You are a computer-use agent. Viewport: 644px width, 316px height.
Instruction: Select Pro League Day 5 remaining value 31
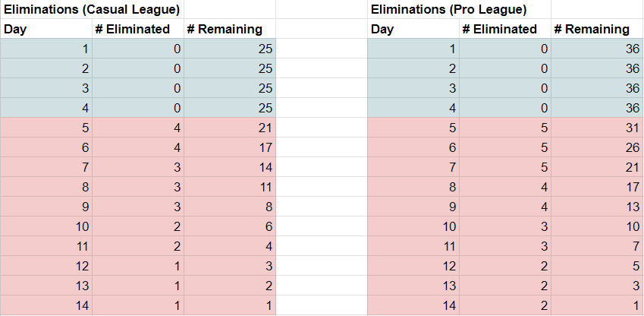[597, 128]
